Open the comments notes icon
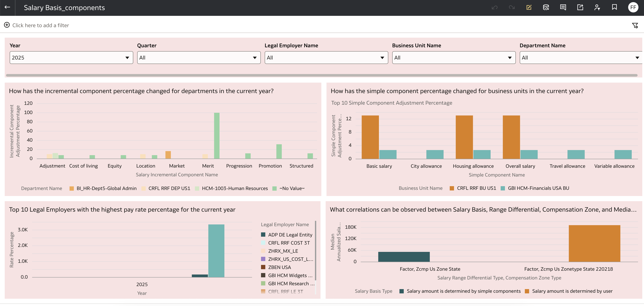The image size is (644, 306). click(x=563, y=7)
